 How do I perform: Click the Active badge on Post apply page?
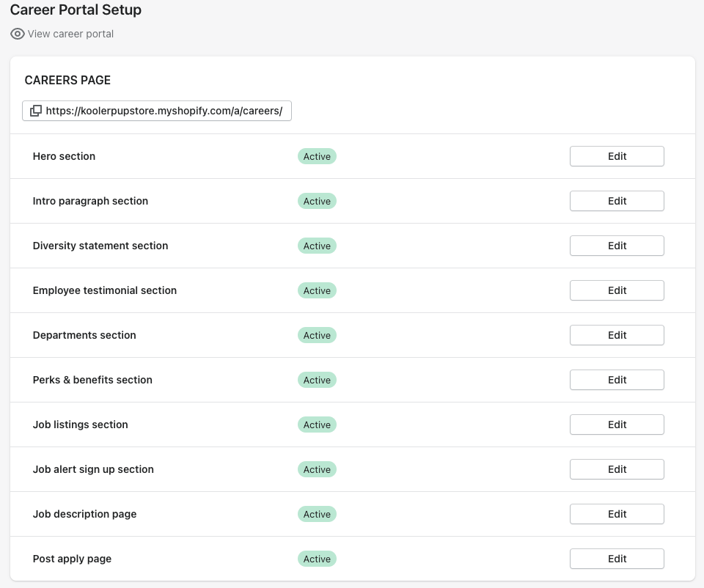(317, 559)
